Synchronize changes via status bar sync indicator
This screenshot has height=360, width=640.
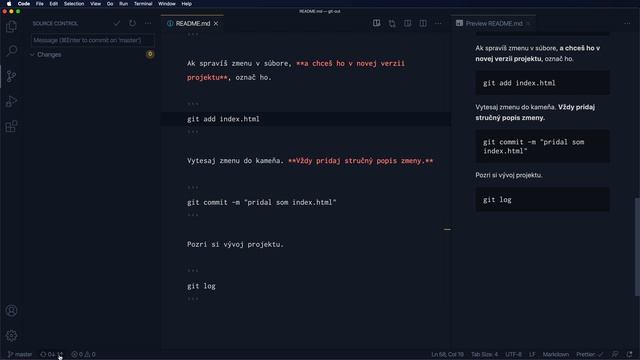(x=51, y=354)
